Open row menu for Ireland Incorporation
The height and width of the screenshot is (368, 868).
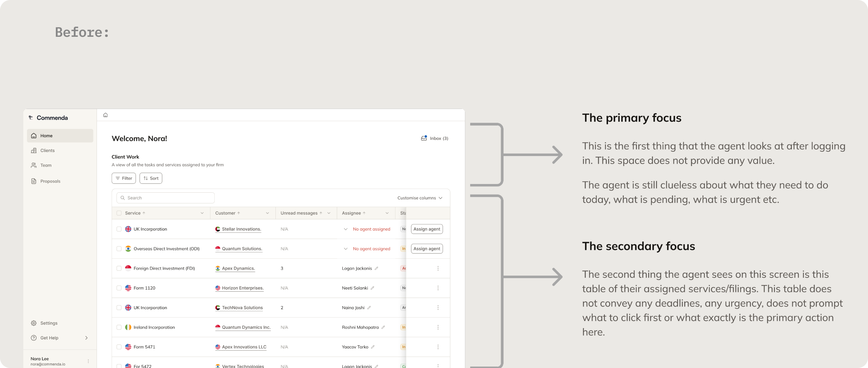coord(438,327)
